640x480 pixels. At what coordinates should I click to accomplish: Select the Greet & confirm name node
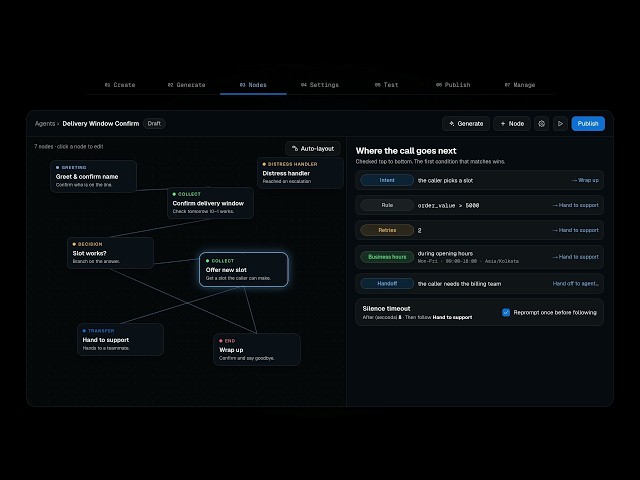click(x=93, y=176)
